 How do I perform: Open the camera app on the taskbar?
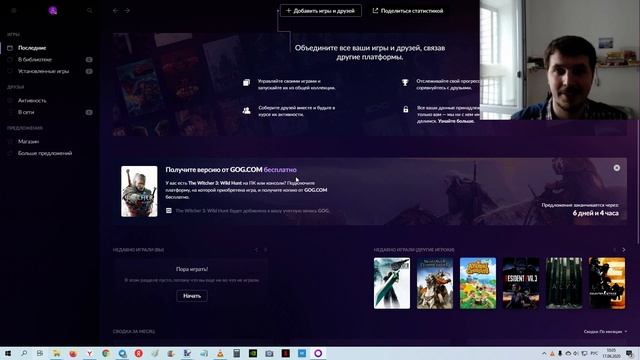pyautogui.click(x=269, y=353)
